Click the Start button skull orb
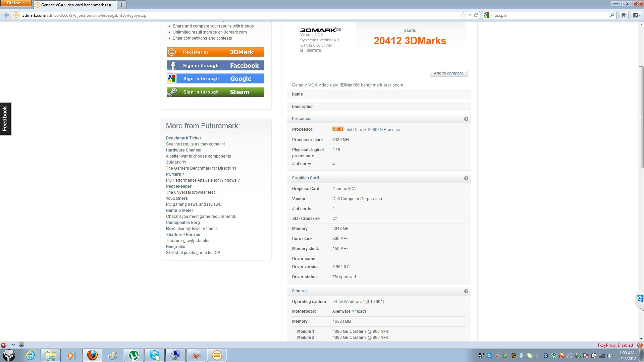The image size is (644, 362). click(x=9, y=355)
